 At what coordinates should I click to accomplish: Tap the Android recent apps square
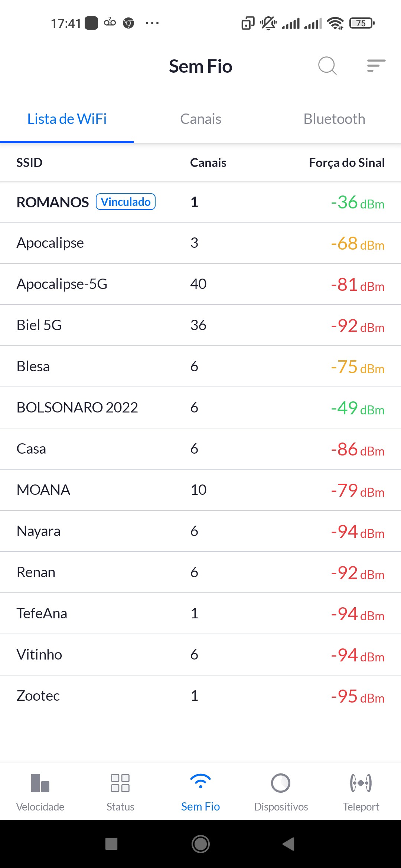click(x=111, y=844)
